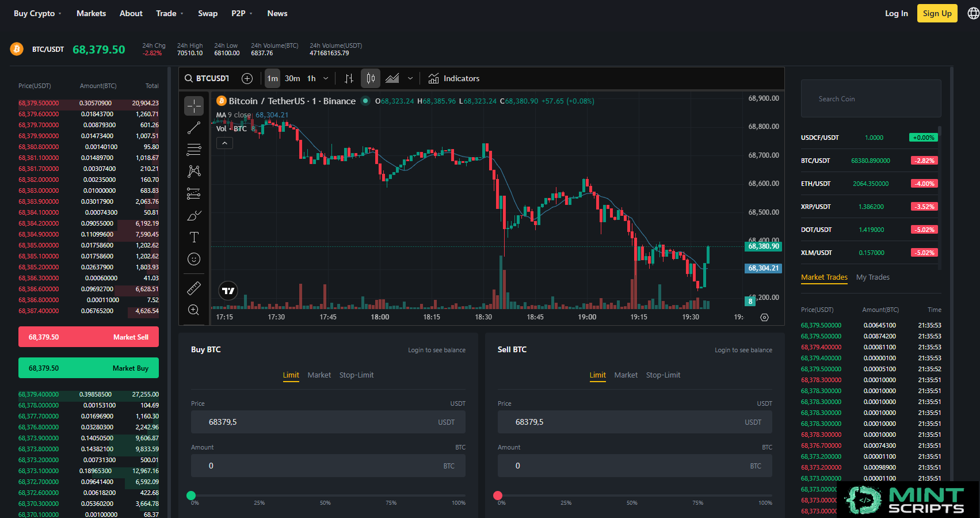980x518 pixels.
Task: Switch to the My Trades tab
Action: (872, 277)
